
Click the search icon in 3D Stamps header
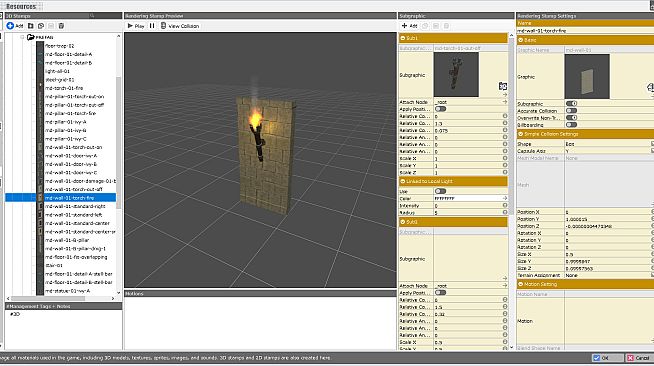(x=92, y=16)
